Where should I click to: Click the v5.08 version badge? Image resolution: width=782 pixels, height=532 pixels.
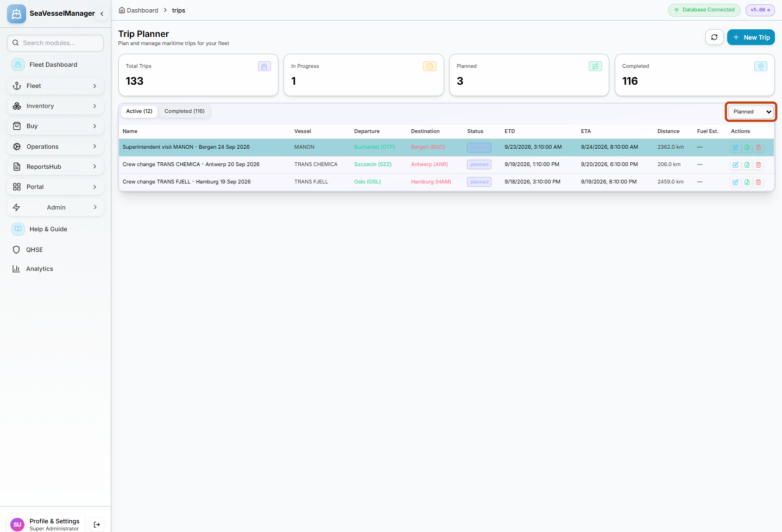(760, 10)
